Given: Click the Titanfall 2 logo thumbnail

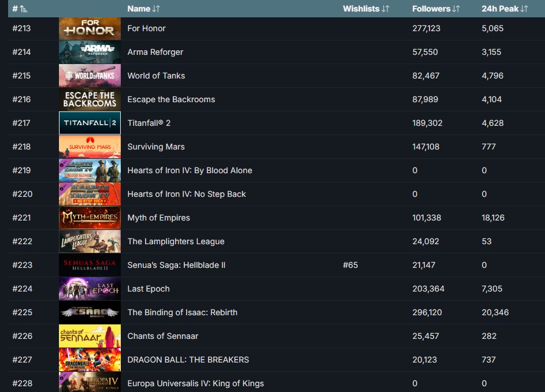Looking at the screenshot, I should coord(90,123).
